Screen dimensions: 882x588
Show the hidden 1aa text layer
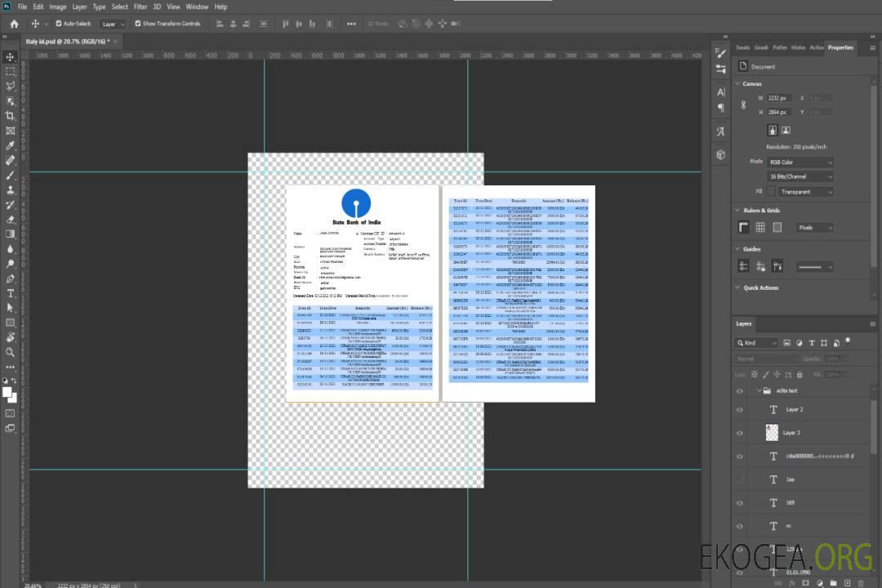(x=740, y=479)
